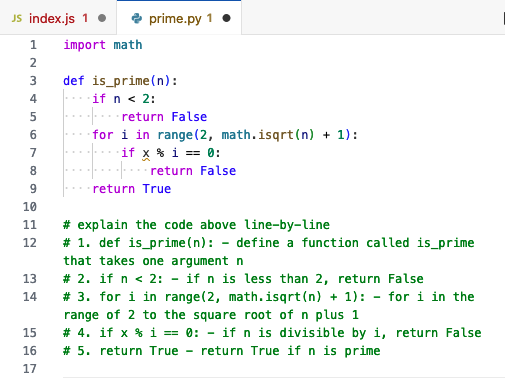Click the underlined variable x on line 7
This screenshot has width=505, height=378.
coord(146,153)
